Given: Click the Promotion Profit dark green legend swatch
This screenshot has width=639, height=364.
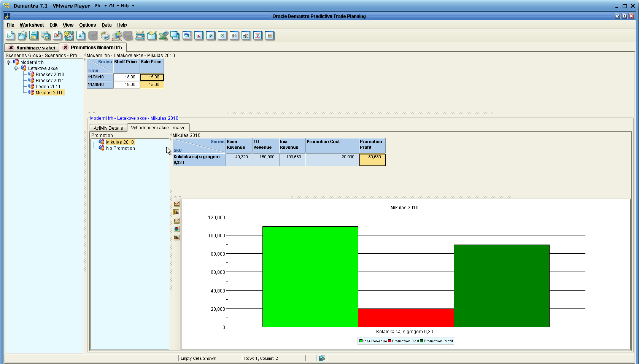Looking at the screenshot, I should point(421,341).
